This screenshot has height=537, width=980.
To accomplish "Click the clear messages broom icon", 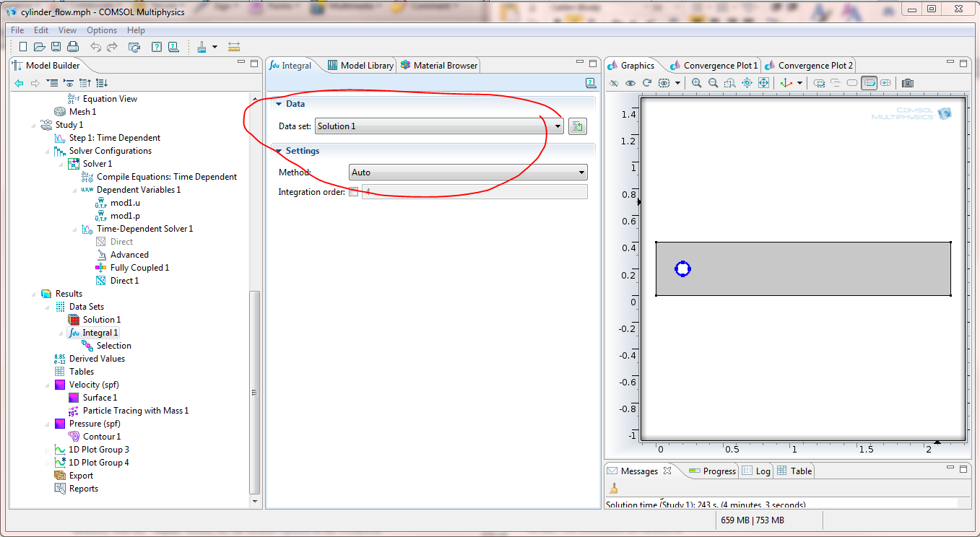I will click(614, 489).
